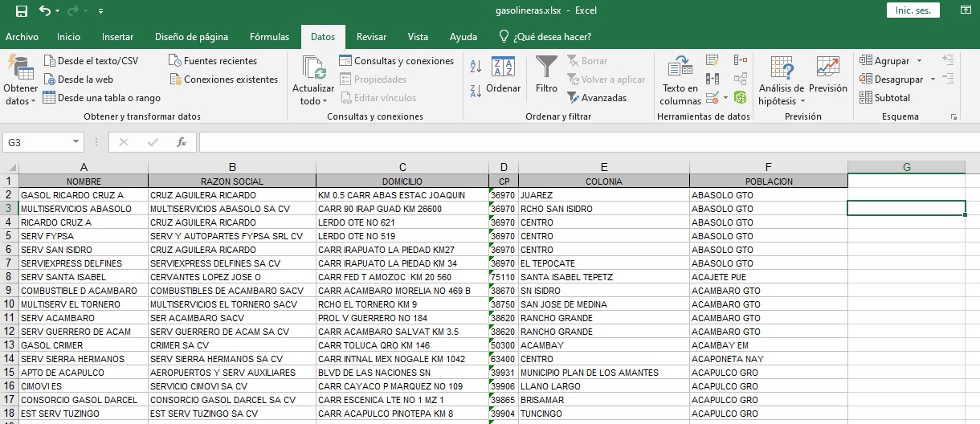Expand the Actualizar todo dropdown

312,95
